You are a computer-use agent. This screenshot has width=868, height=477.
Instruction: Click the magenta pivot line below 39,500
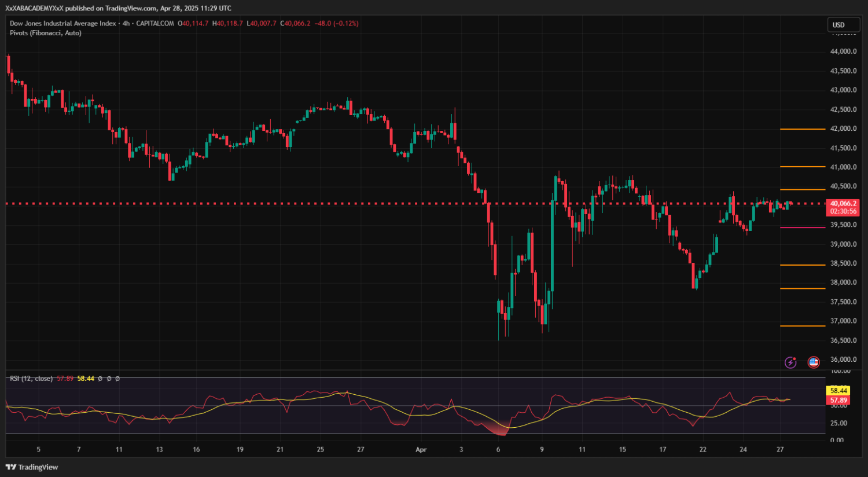(x=803, y=228)
